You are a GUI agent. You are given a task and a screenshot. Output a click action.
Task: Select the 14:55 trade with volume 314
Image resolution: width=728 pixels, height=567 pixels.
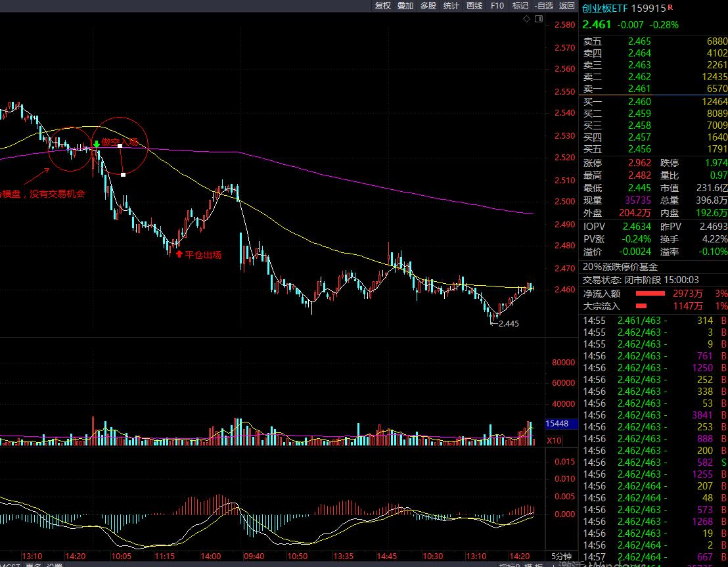(654, 321)
